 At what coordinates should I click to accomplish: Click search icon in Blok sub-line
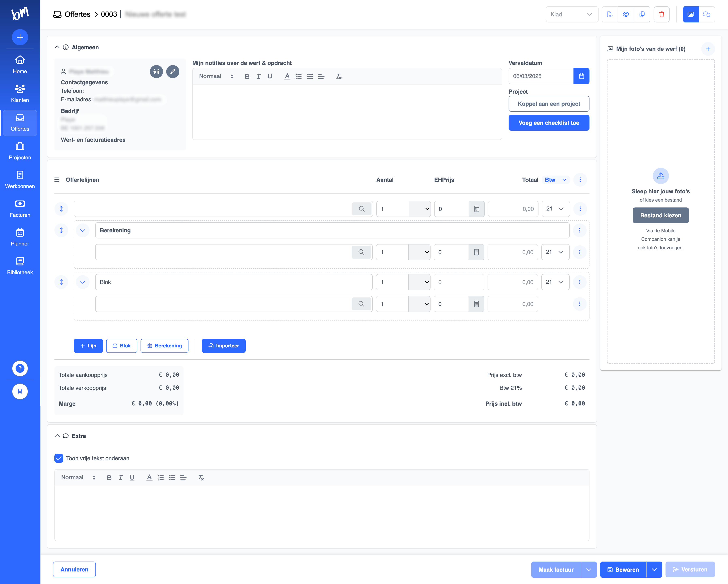pyautogui.click(x=361, y=304)
